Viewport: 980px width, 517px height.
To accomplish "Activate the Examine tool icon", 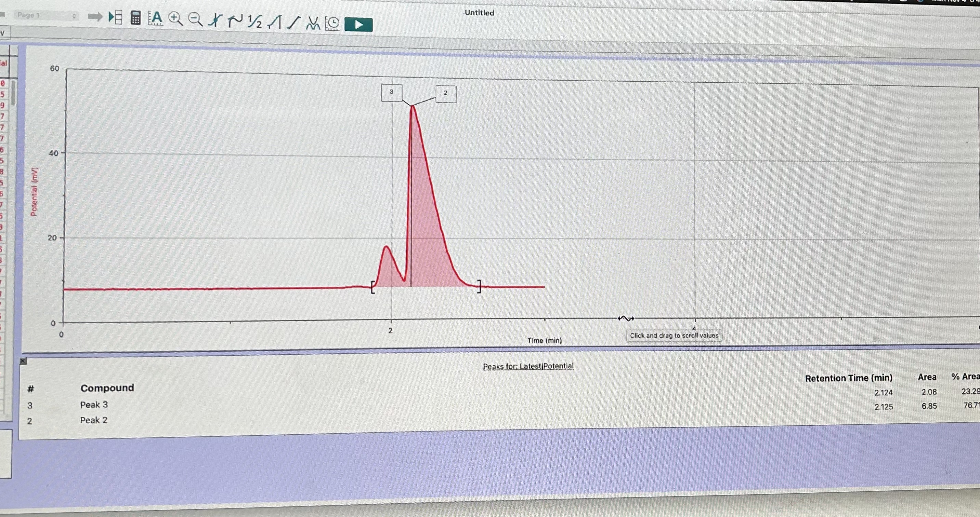I will click(x=215, y=21).
